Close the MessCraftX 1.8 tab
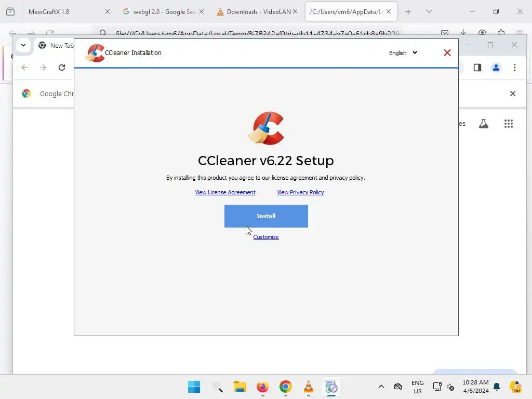The height and width of the screenshot is (399, 532). click(x=108, y=11)
